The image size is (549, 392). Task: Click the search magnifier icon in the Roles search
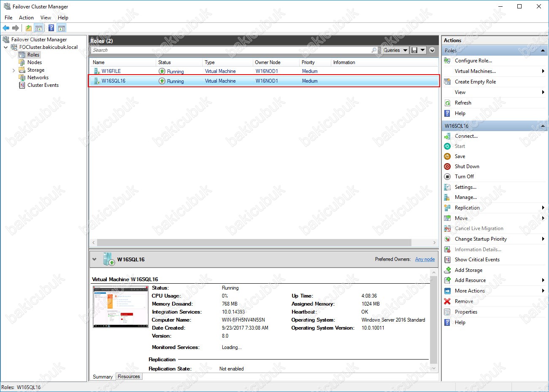[374, 50]
